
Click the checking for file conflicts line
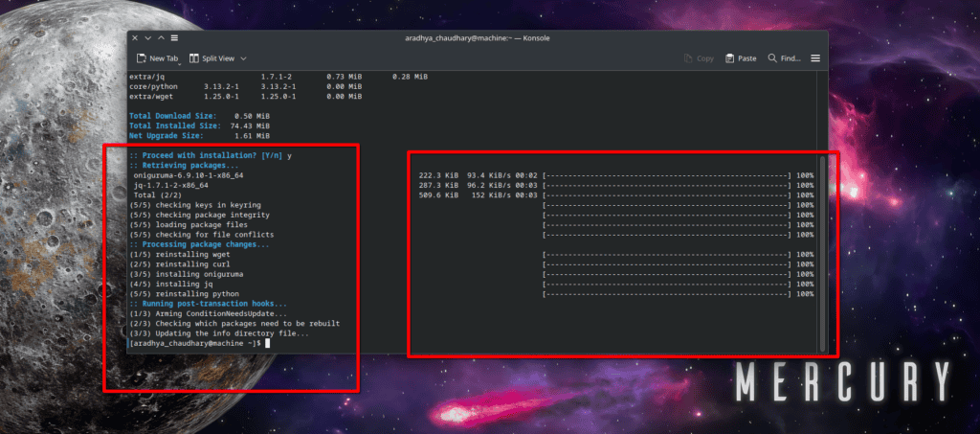[201, 235]
